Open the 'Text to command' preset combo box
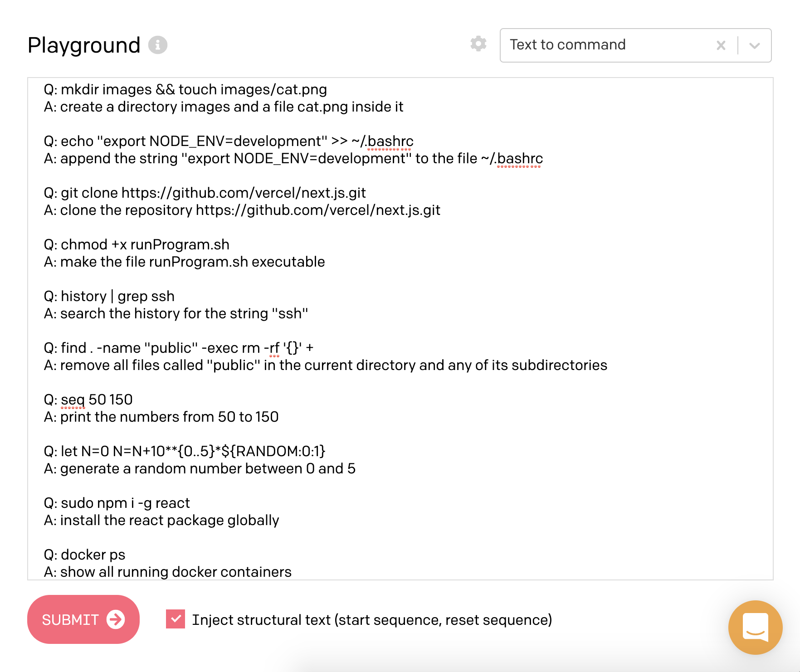Image resolution: width=800 pixels, height=672 pixels. click(x=608, y=45)
